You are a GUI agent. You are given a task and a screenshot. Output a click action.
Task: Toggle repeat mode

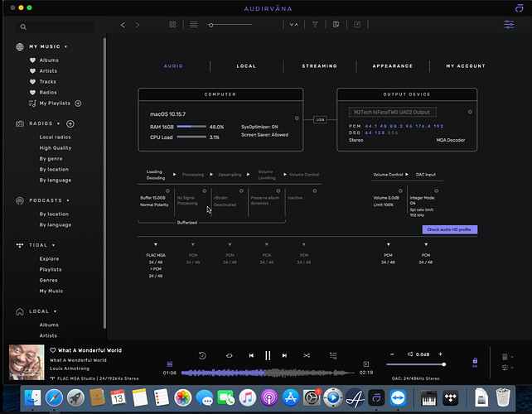point(230,355)
